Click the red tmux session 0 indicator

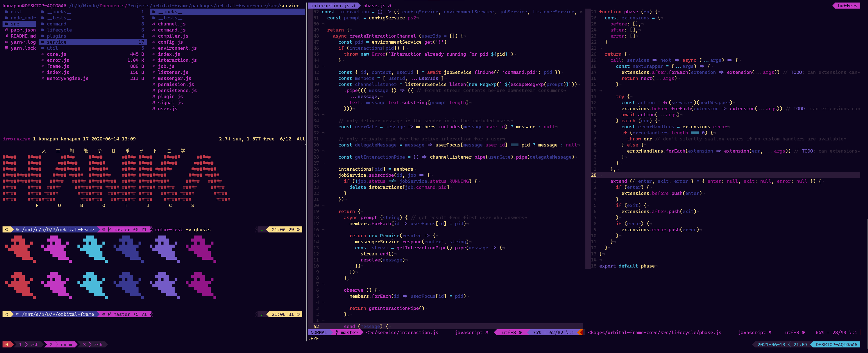tap(6, 345)
